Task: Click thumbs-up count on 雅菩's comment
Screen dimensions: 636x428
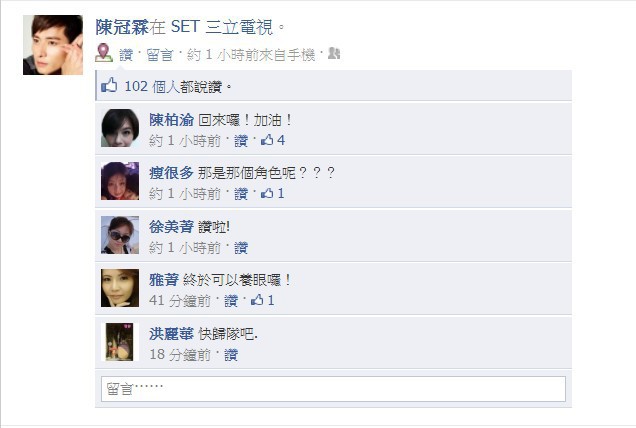Action: coord(263,301)
